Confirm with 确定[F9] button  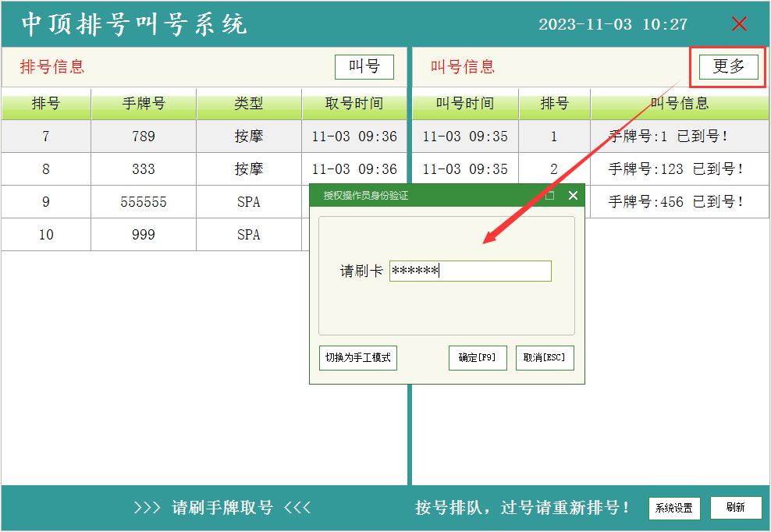tap(478, 358)
